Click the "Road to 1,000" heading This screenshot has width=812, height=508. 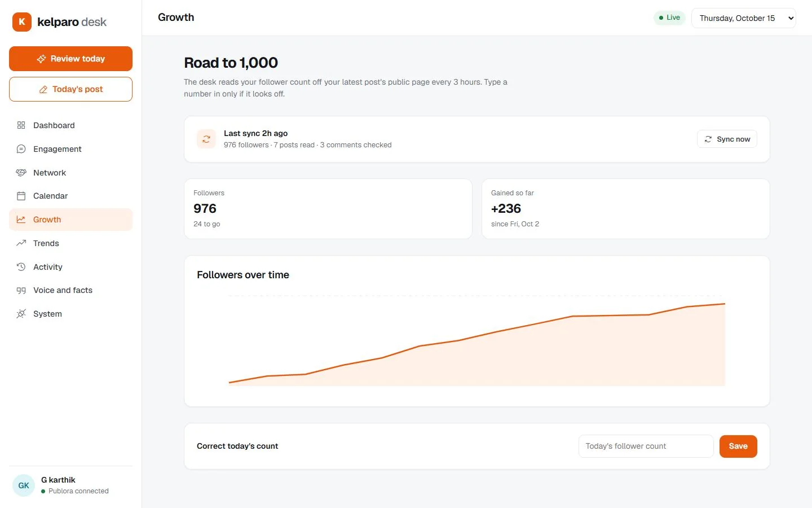click(x=231, y=63)
